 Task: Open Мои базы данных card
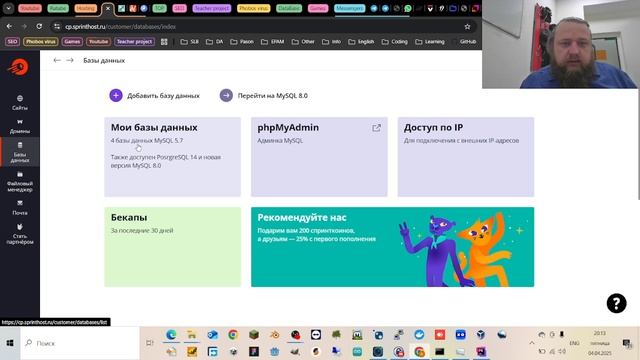(x=173, y=157)
